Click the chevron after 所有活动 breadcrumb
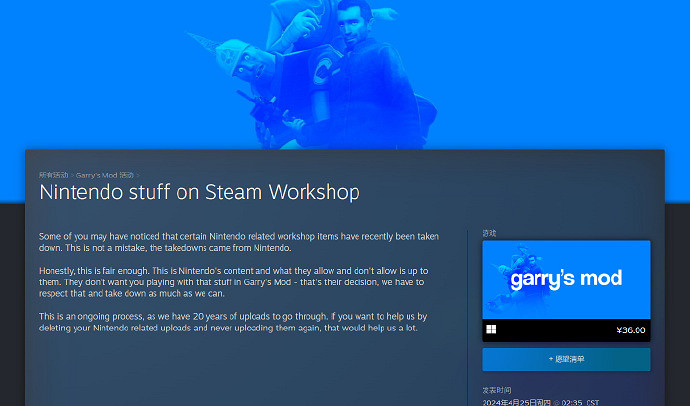This screenshot has height=406, width=690. (x=72, y=175)
